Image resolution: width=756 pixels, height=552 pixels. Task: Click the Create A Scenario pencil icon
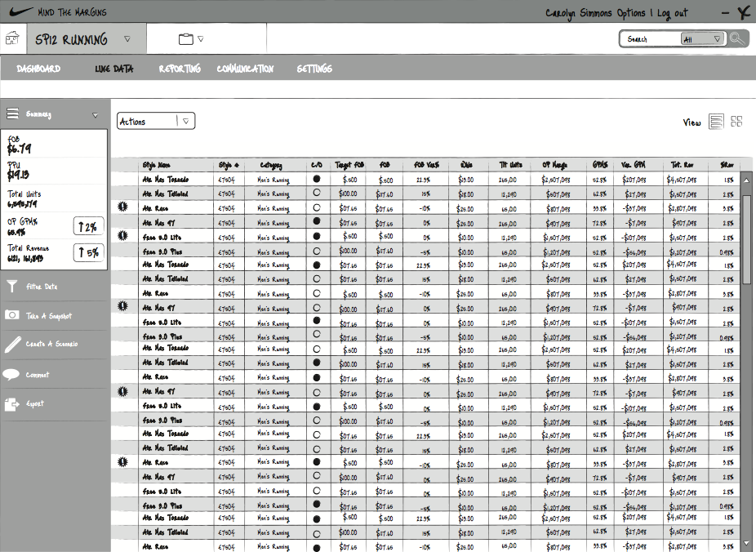click(x=12, y=345)
